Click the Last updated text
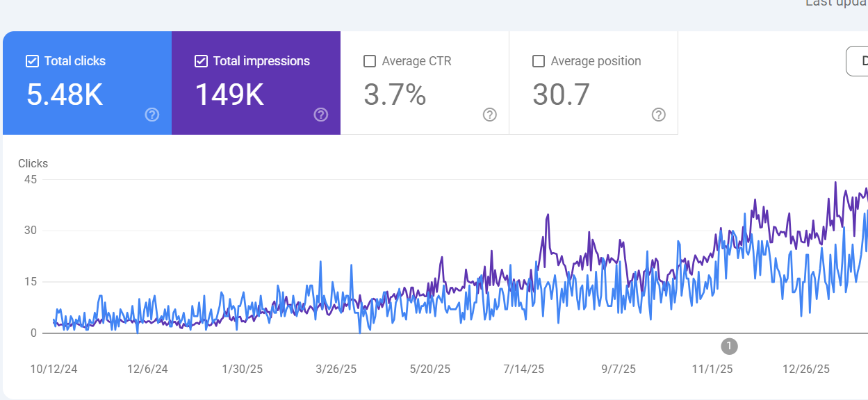The image size is (868, 400). point(836,3)
